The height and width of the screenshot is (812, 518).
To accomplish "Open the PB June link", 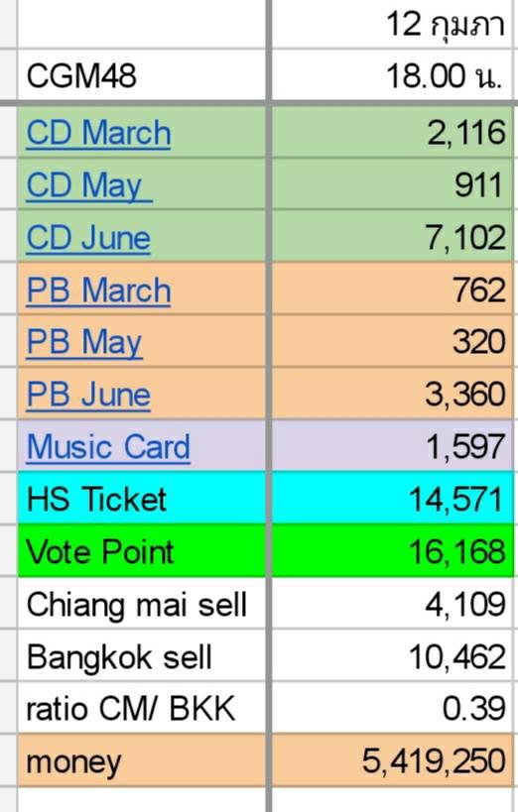I will tap(88, 395).
